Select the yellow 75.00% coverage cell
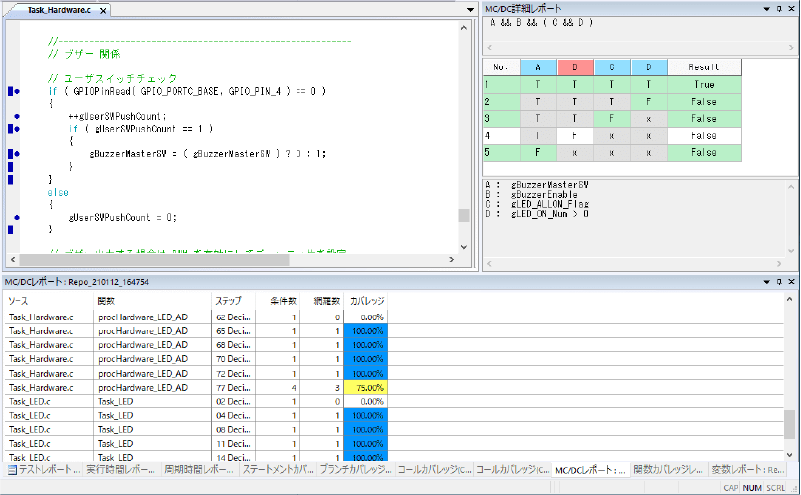Viewport: 801px width, 495px height. (364, 387)
